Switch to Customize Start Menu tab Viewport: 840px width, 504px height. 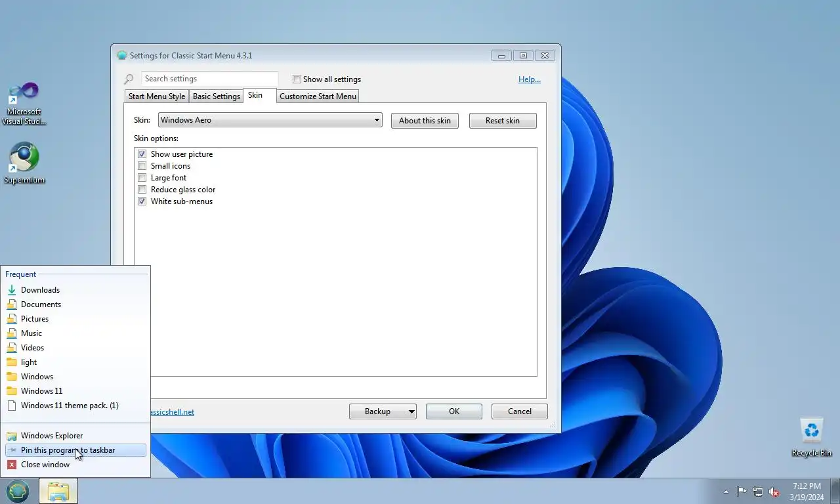click(318, 96)
